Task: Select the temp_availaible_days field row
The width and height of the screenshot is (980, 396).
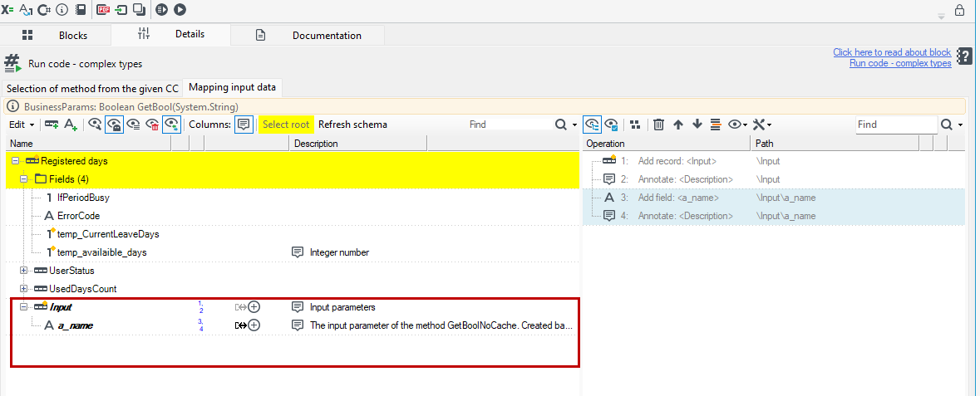Action: coord(293,252)
